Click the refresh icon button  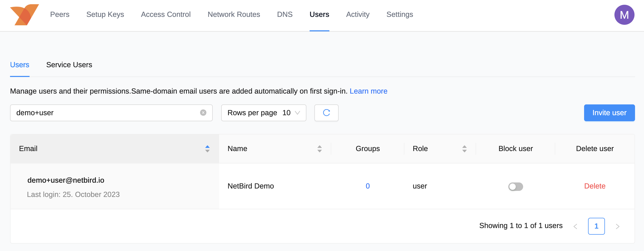point(326,113)
